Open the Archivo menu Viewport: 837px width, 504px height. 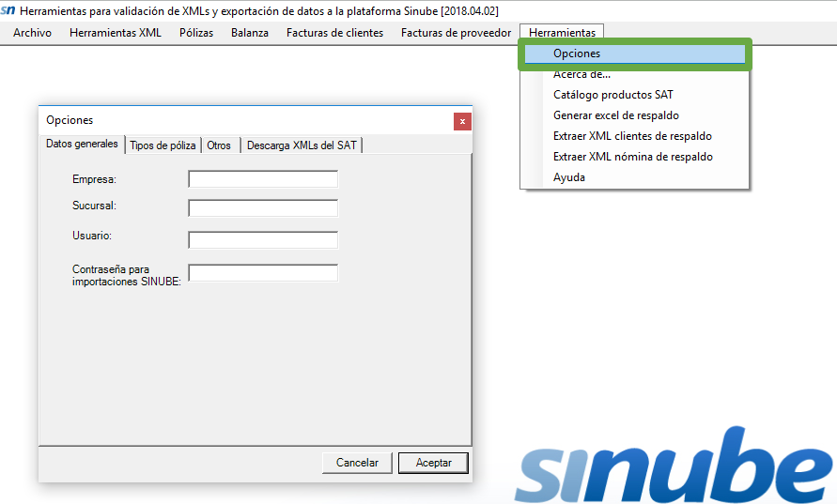(x=32, y=33)
